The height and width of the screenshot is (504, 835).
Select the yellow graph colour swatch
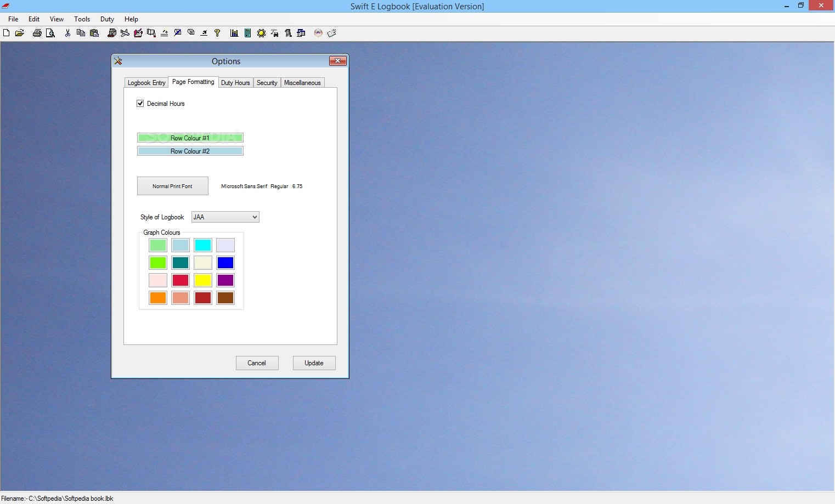coord(203,280)
